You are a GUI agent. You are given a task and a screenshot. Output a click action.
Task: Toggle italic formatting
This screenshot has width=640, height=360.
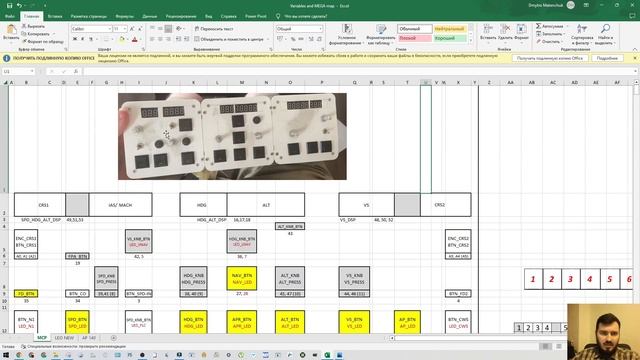pos(82,39)
